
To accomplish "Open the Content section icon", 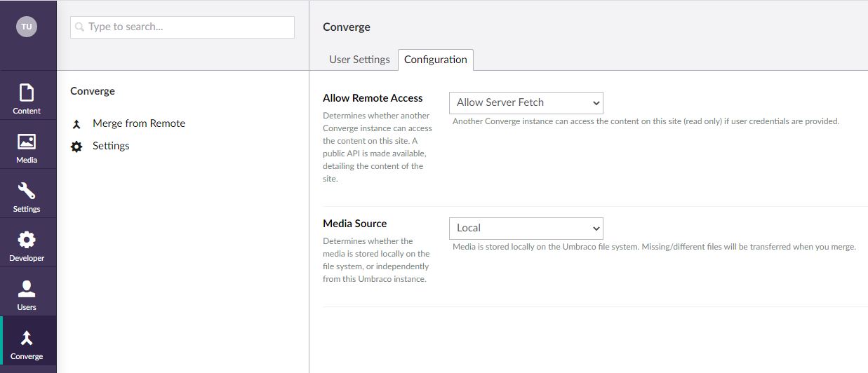I will click(27, 93).
